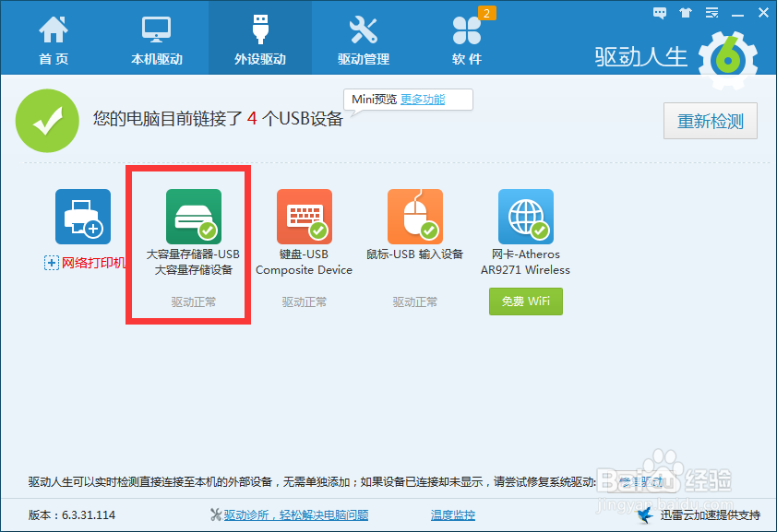This screenshot has height=532, width=777.
Task: Click the 迅雷 bird icon
Action: [x=645, y=515]
